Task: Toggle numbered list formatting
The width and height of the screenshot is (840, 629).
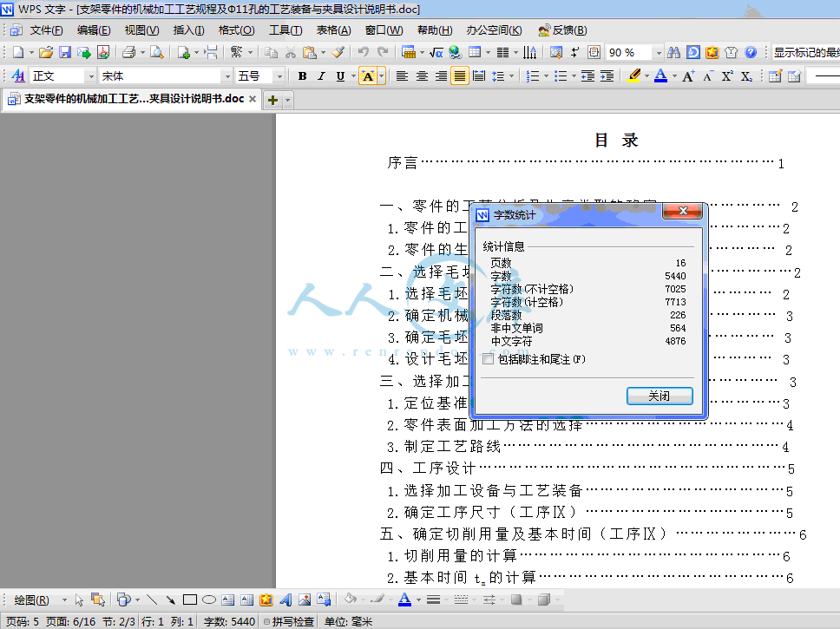Action: click(x=533, y=76)
